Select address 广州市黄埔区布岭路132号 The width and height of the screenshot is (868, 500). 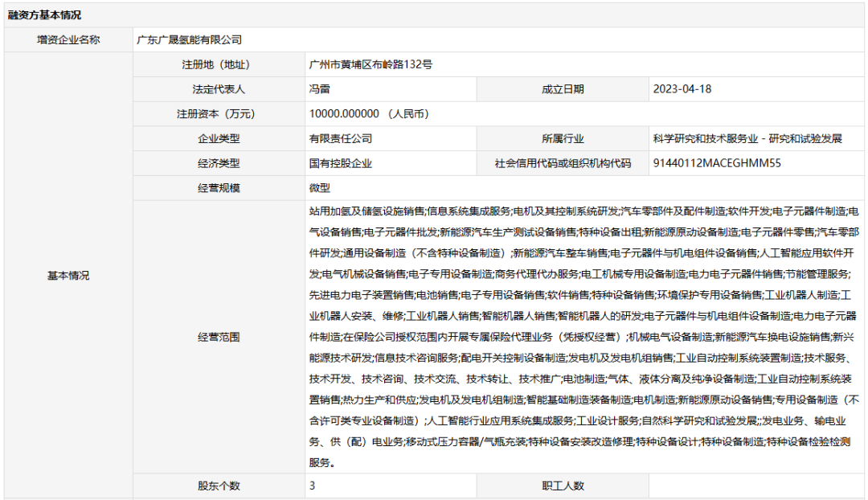(371, 65)
